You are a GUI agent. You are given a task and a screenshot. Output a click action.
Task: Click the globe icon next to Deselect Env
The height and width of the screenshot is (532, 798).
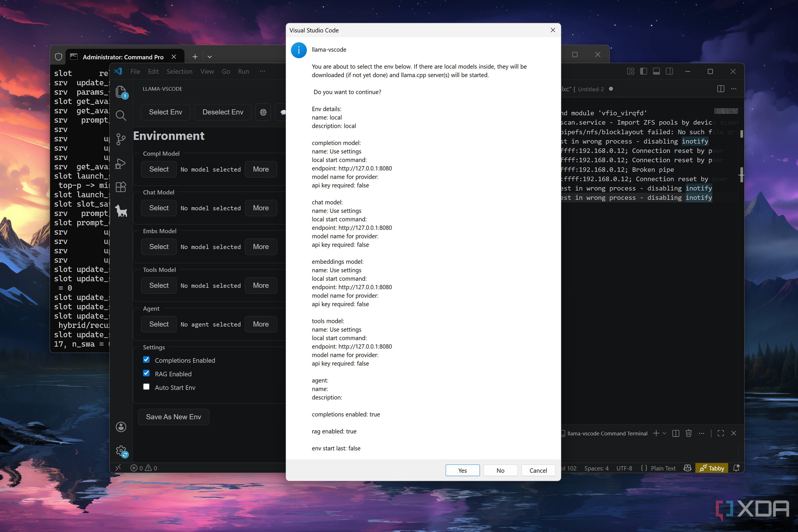coord(263,112)
